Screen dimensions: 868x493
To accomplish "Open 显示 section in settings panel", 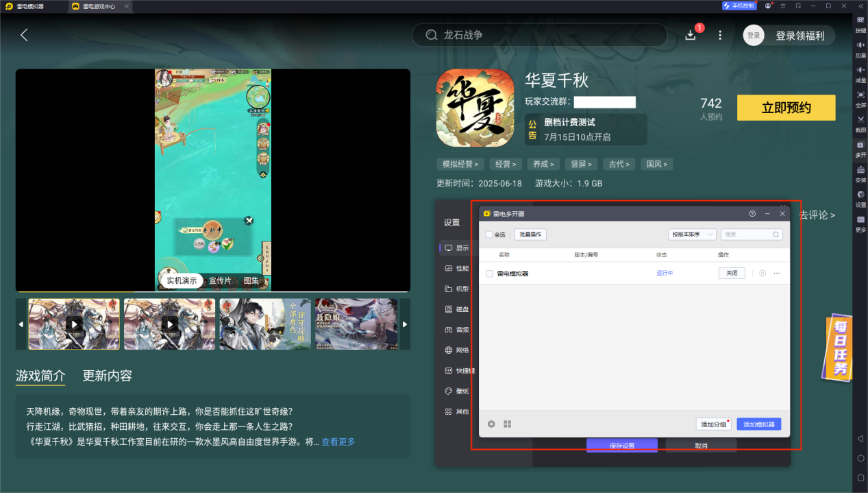I will pyautogui.click(x=457, y=248).
